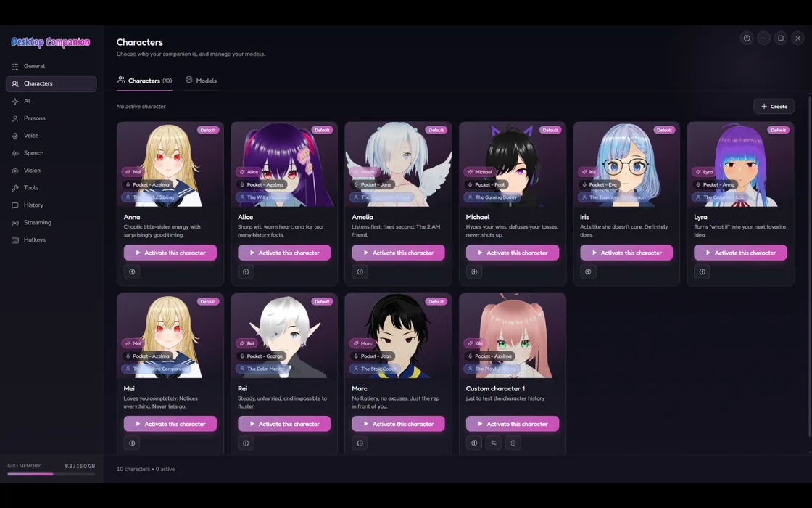Click Anna's portrait thumbnail
Image resolution: width=812 pixels, height=508 pixels.
click(x=170, y=165)
